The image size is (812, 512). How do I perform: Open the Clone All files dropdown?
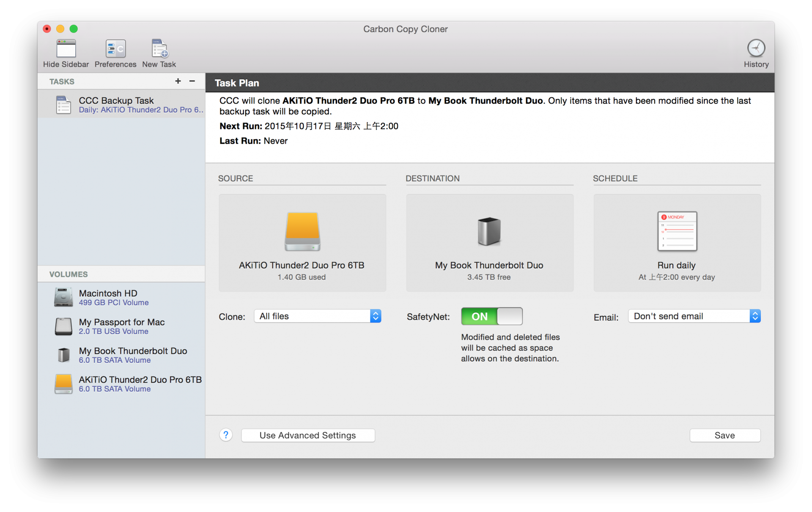pyautogui.click(x=317, y=316)
